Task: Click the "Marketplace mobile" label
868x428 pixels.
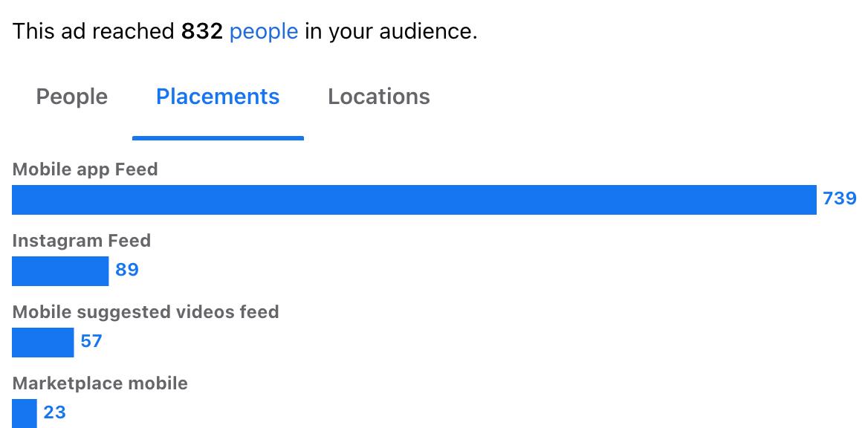Action: coord(100,383)
